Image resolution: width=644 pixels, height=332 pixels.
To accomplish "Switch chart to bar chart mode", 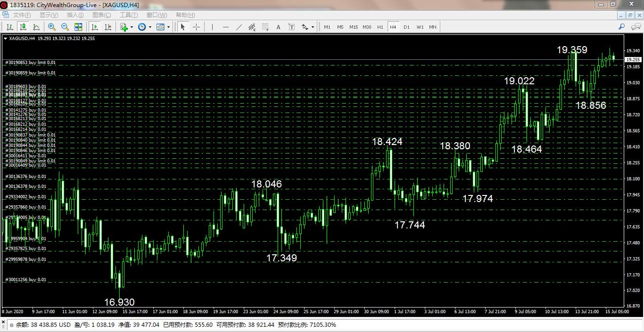I will (x=9, y=27).
